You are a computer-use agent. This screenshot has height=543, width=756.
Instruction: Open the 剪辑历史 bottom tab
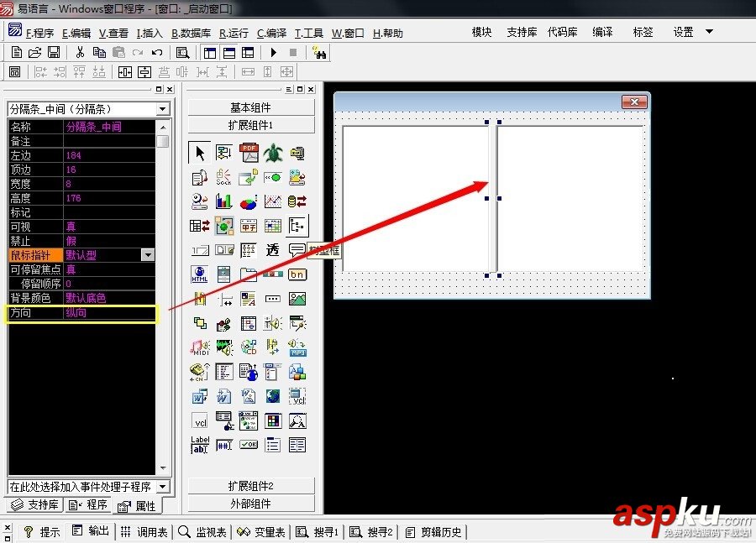[433, 532]
